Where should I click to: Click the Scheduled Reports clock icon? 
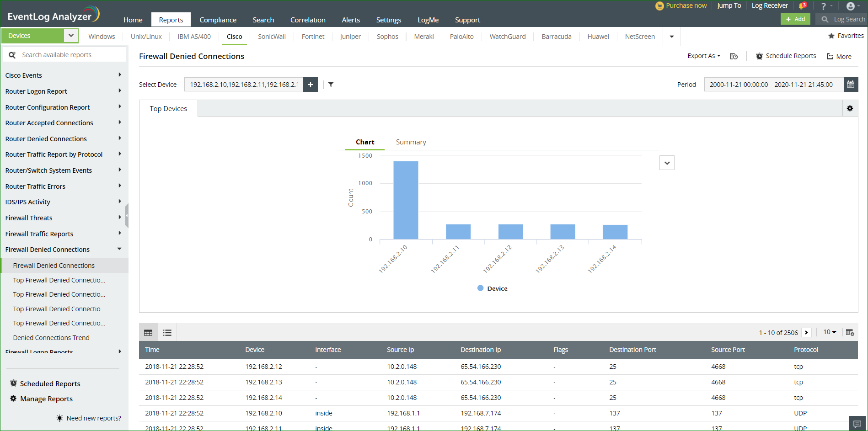pos(14,383)
